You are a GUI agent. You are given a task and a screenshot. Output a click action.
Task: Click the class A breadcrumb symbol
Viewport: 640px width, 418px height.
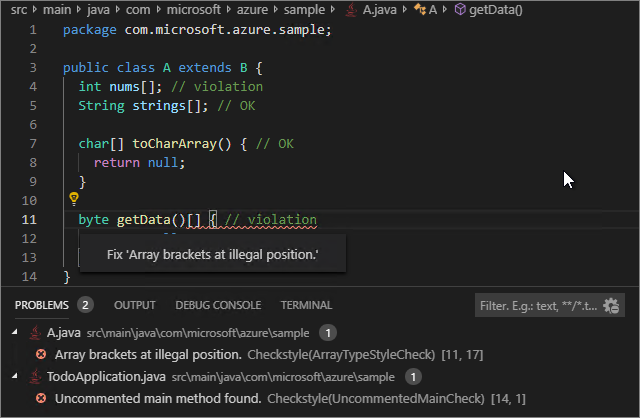(x=433, y=9)
